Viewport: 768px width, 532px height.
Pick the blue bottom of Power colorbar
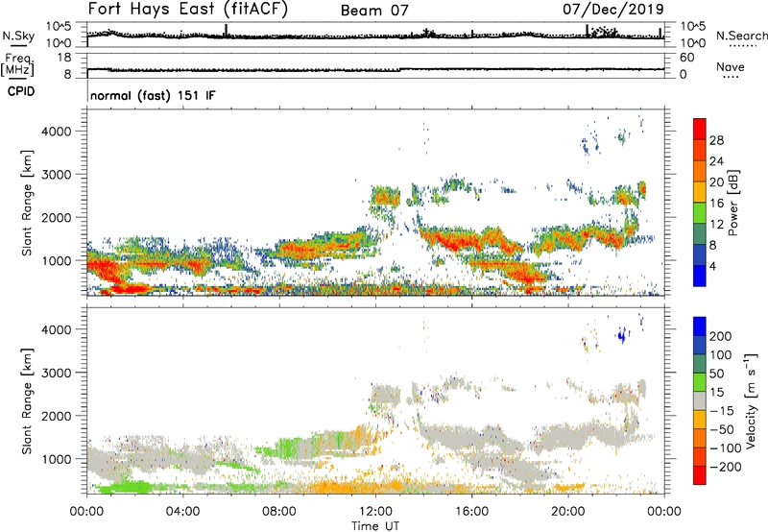[x=700, y=276]
